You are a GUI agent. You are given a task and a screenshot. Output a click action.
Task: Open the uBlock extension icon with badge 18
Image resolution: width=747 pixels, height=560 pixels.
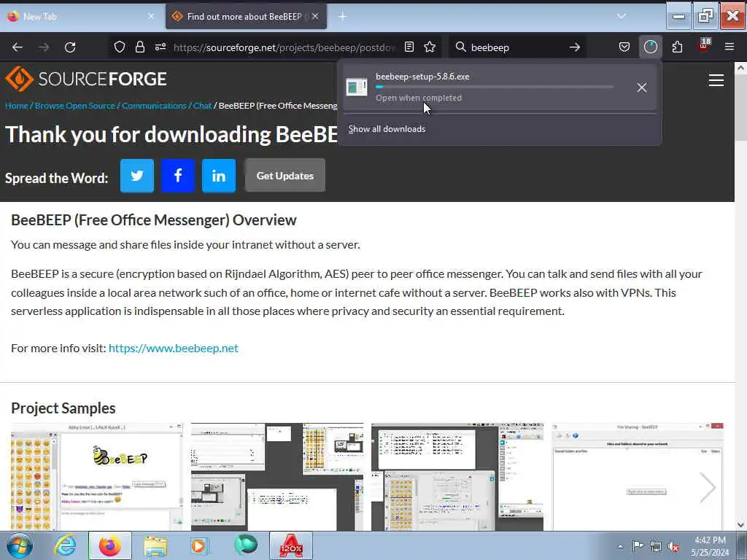(x=704, y=46)
